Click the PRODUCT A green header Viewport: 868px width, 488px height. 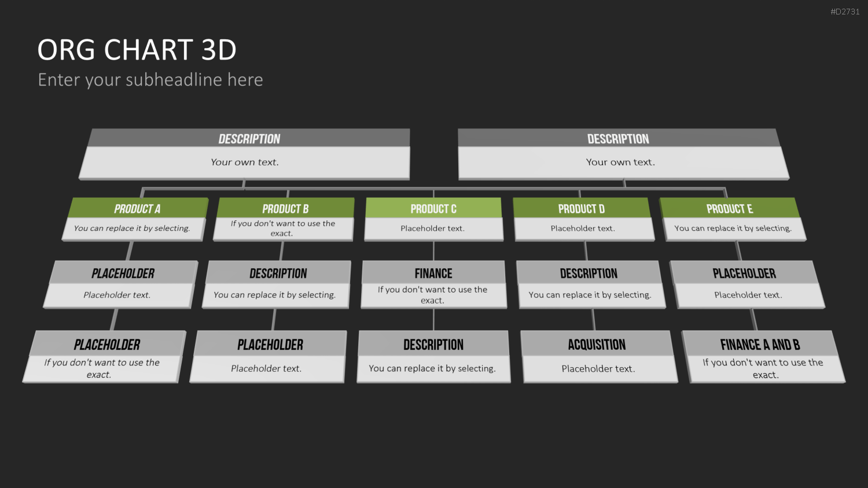137,209
